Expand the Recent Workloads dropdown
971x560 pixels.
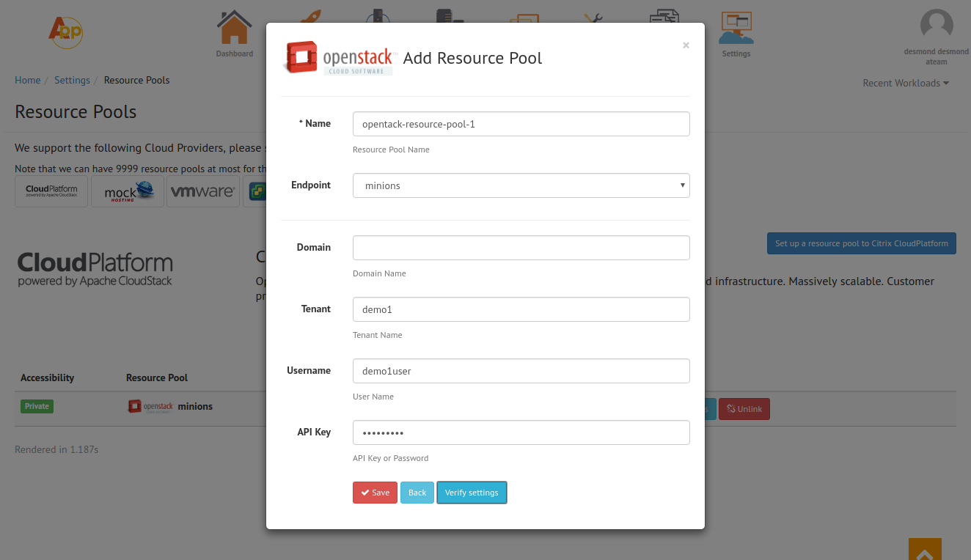coord(906,83)
